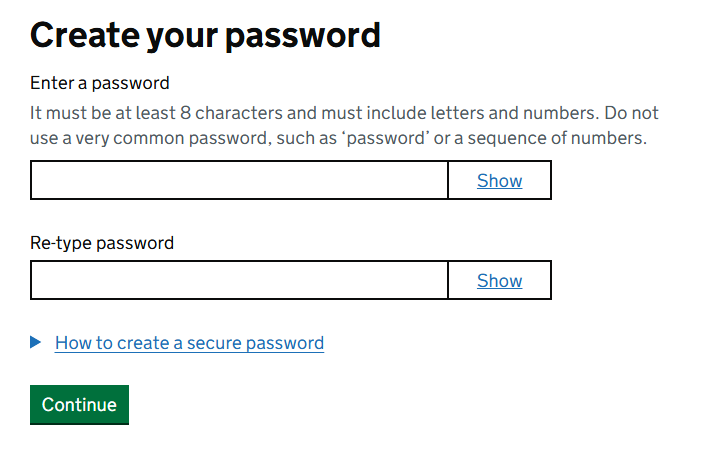The image size is (701, 453).
Task: Click the 'Enter a password' input box
Action: click(239, 180)
